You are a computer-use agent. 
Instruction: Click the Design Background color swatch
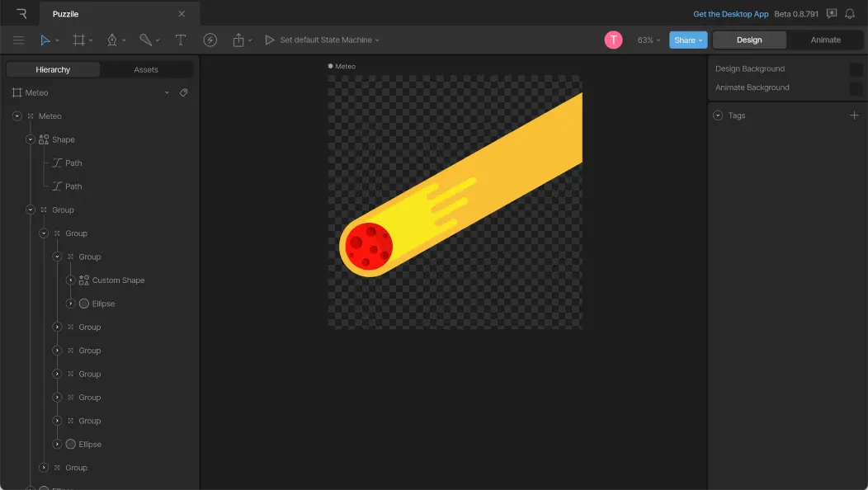pos(855,68)
